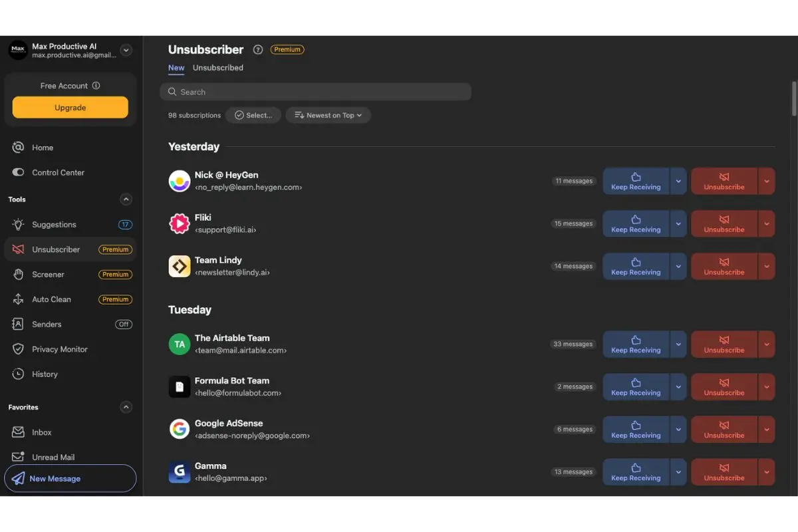
Task: Open Unsubscribe options for Team Lindy
Action: (767, 266)
